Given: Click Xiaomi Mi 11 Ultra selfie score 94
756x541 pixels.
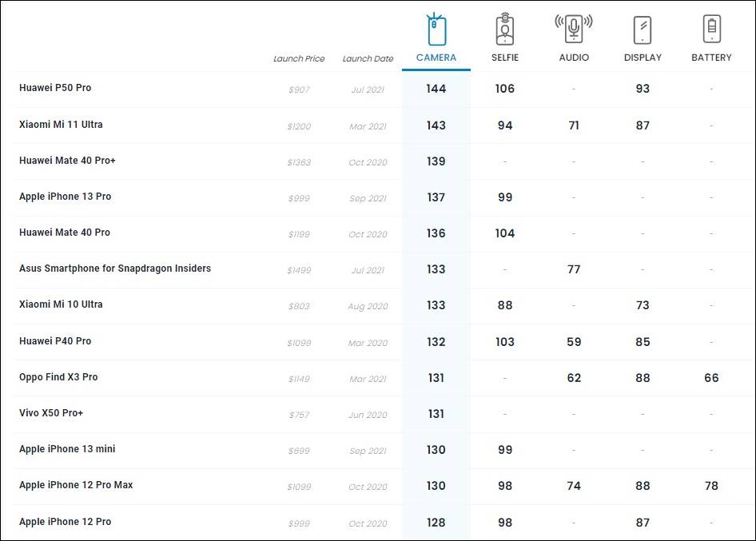Looking at the screenshot, I should [505, 125].
